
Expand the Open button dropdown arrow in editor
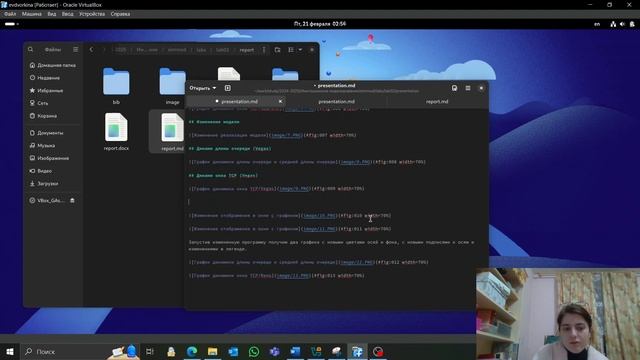[x=214, y=88]
